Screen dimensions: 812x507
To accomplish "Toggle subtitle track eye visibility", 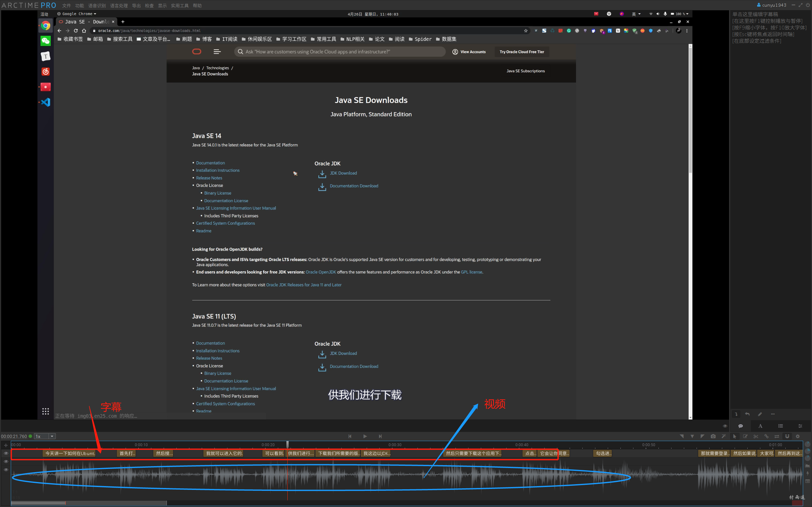I will tap(6, 453).
